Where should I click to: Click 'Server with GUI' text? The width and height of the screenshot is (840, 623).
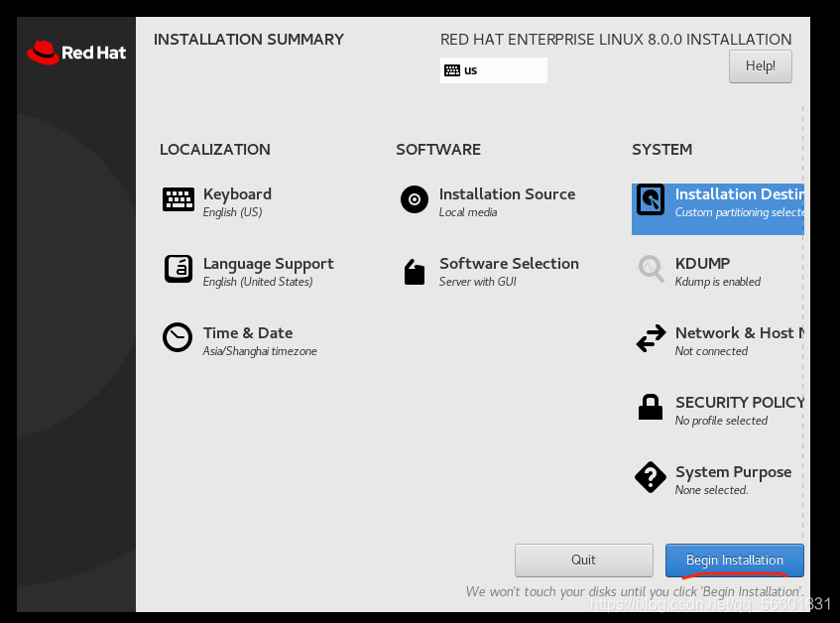tap(477, 282)
